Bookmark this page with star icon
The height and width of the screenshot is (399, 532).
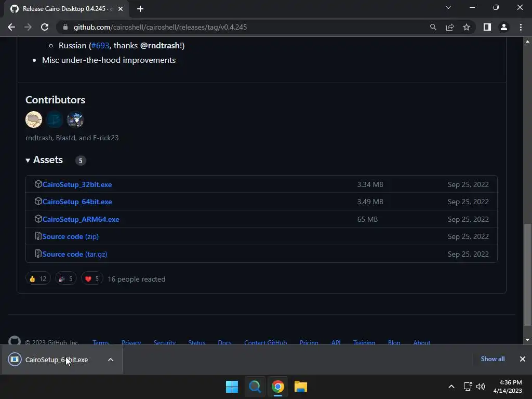click(x=467, y=27)
